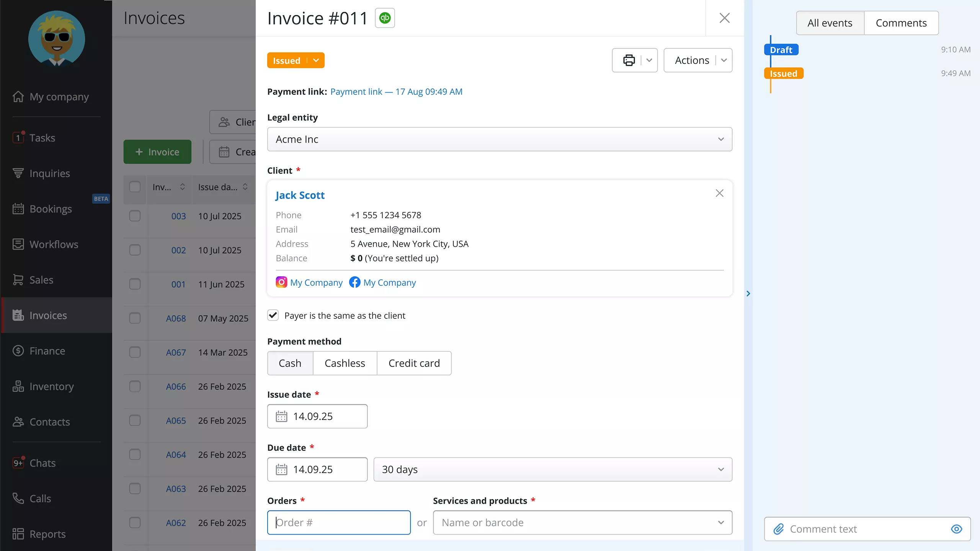Click the calendar icon in Issue date field
This screenshot has width=980, height=551.
point(282,416)
